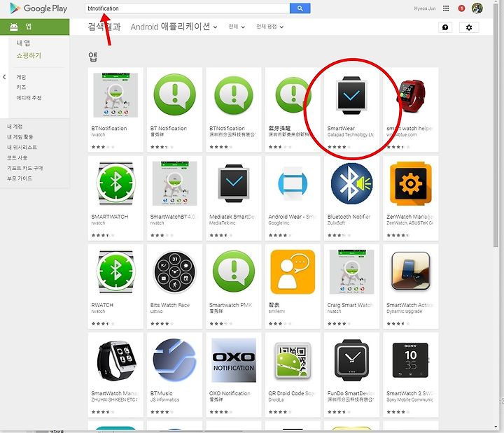Open the 키즈 category
Image resolution: width=504 pixels, height=433 pixels.
tap(21, 87)
